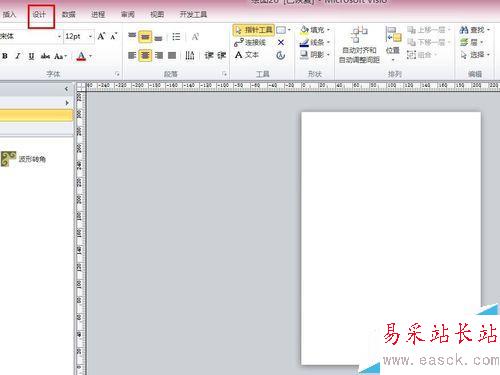Select the highlighted yellow stencil title row
This screenshot has width=500, height=375.
pyautogui.click(x=36, y=116)
